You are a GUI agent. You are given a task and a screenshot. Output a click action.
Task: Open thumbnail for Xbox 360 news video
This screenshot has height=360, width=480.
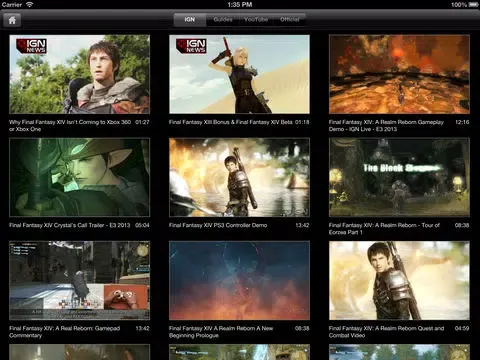click(79, 74)
